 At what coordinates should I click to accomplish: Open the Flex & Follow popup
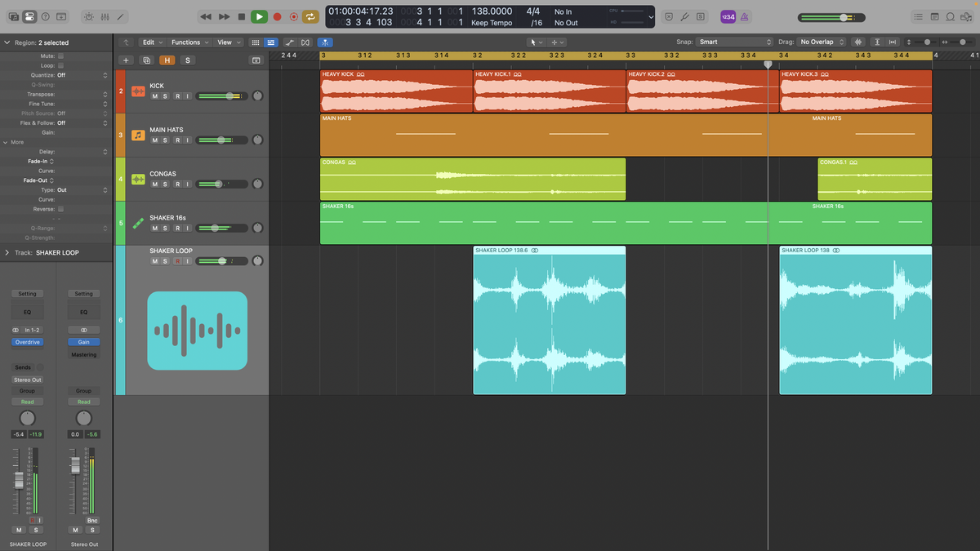click(82, 123)
